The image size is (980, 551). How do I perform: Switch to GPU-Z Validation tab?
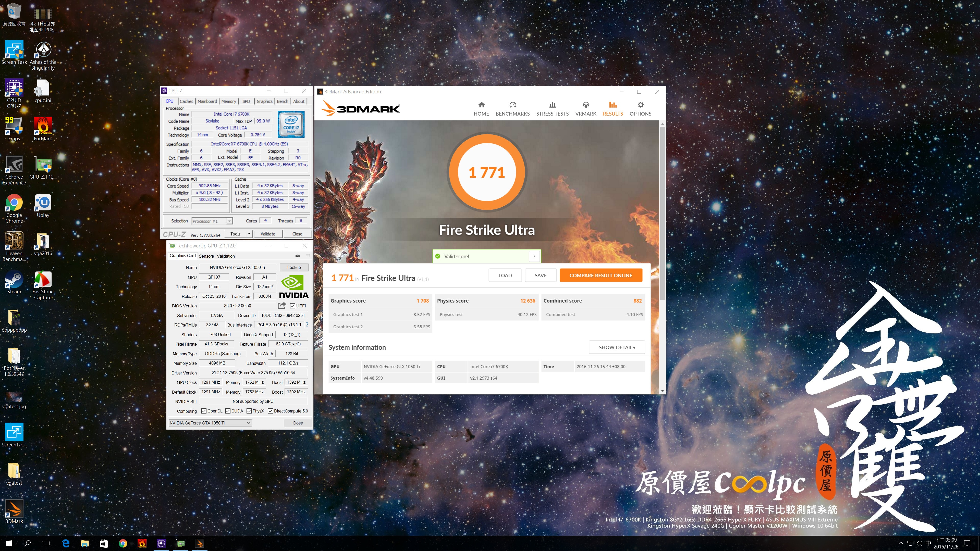226,256
